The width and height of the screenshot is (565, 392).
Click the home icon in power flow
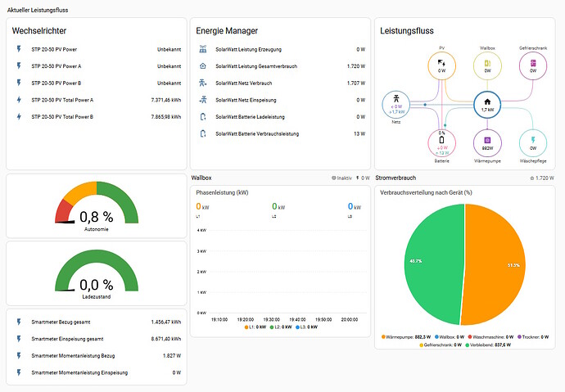click(487, 105)
